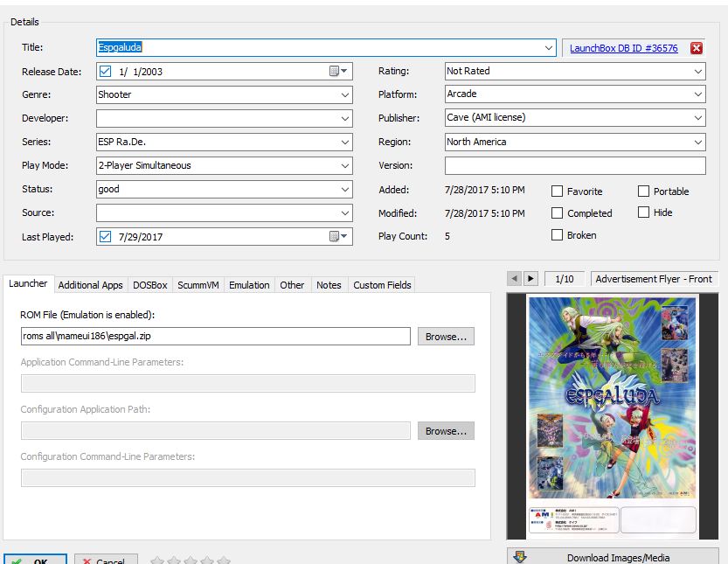
Task: Confirm changes with OK button
Action: [35, 560]
